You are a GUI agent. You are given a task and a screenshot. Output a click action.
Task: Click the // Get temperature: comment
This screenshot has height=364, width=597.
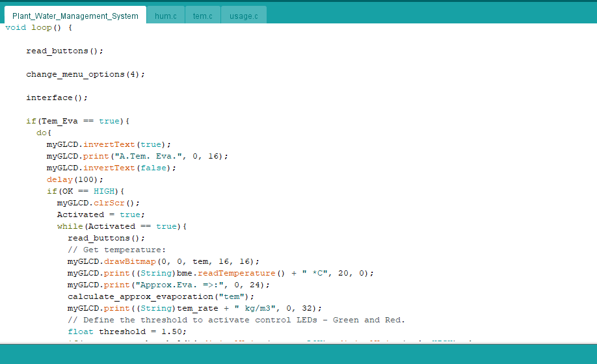(x=117, y=250)
